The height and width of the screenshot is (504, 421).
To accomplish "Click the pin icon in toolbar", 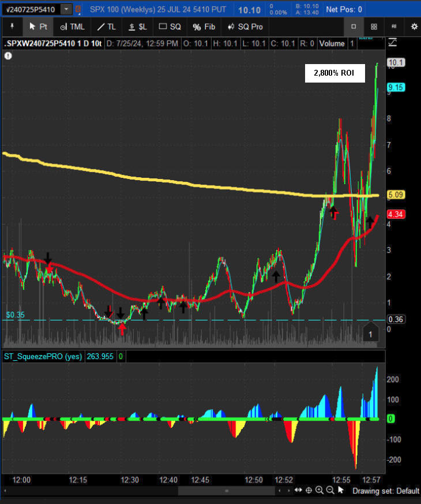I will (11, 27).
